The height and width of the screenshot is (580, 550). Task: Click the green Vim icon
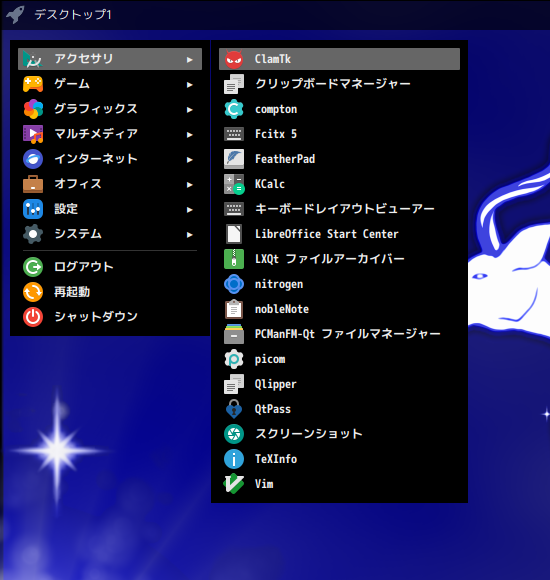pos(234,484)
